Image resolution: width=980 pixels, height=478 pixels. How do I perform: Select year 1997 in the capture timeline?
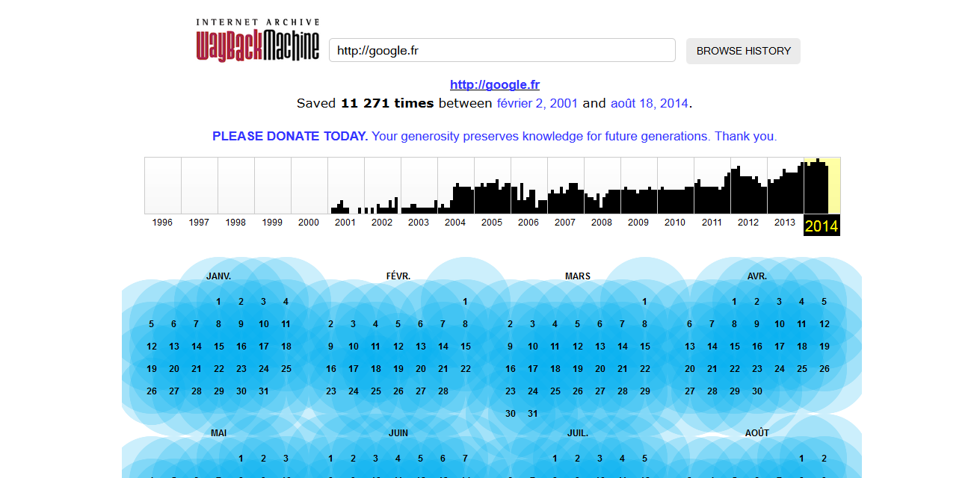199,222
